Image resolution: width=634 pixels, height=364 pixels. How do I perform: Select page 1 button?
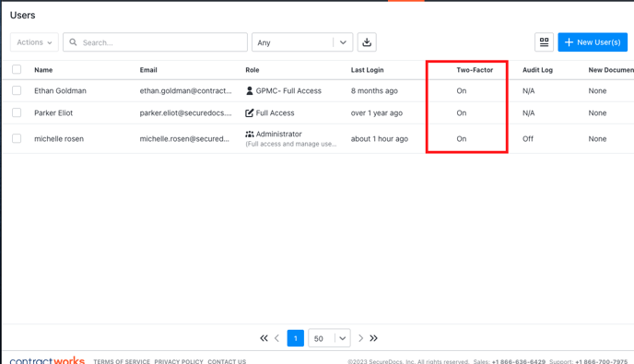pos(296,338)
